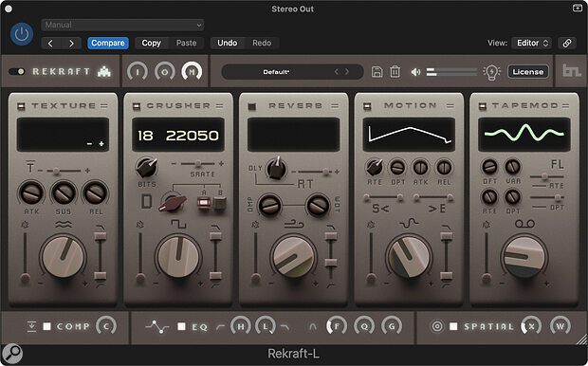588x366 pixels.
Task: Click the Spatial target circle icon
Action: click(437, 326)
